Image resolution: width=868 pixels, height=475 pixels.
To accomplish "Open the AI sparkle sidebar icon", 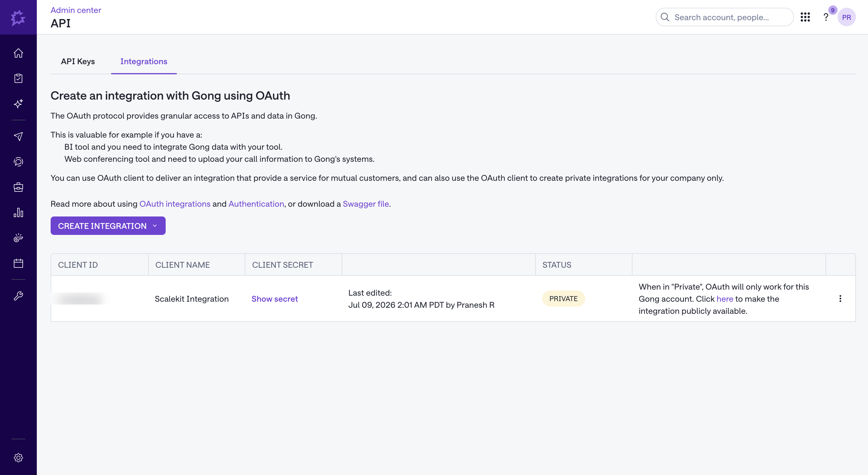I will pyautogui.click(x=18, y=104).
